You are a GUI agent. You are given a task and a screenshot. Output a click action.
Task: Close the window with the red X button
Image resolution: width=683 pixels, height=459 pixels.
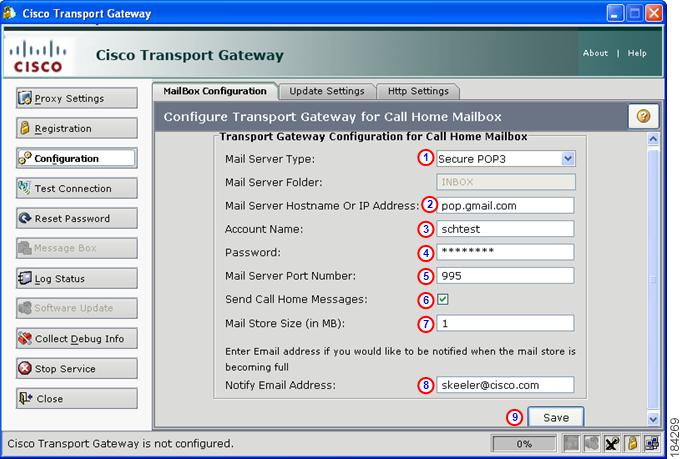click(x=653, y=14)
